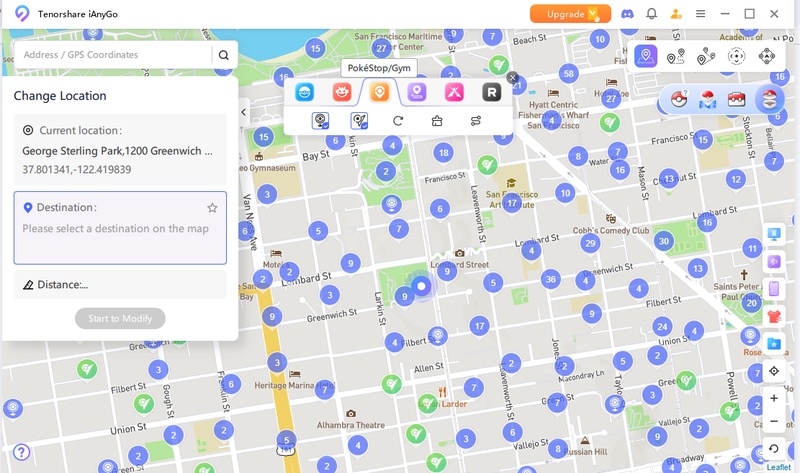Toggle PokéStop display checkbox icon
Screen dimensions: 800x473
pos(321,121)
